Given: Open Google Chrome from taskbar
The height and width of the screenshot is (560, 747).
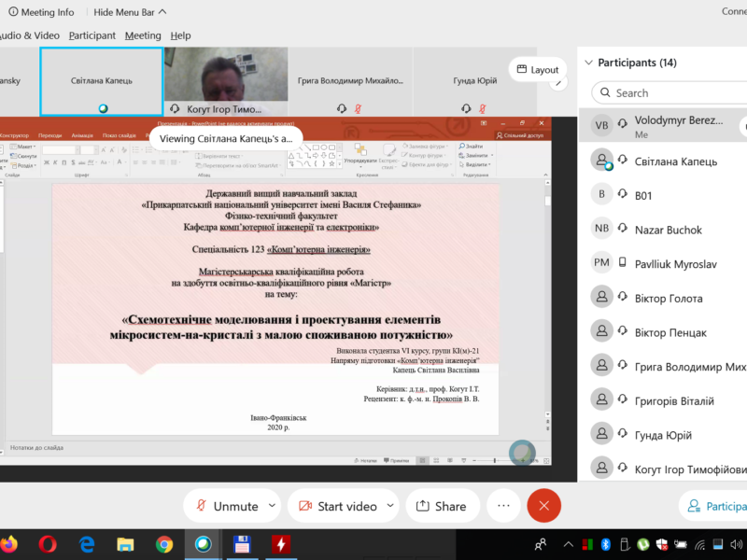Looking at the screenshot, I should pyautogui.click(x=164, y=543).
